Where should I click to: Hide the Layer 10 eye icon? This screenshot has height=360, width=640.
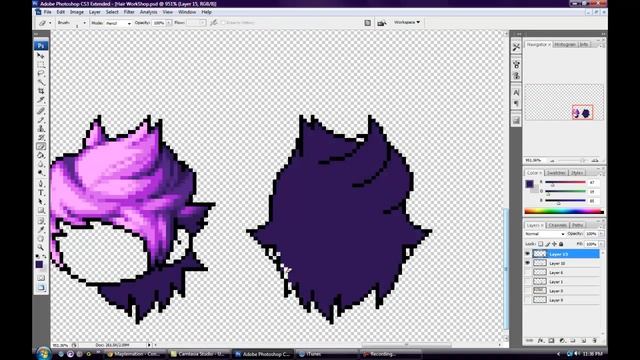tap(528, 263)
